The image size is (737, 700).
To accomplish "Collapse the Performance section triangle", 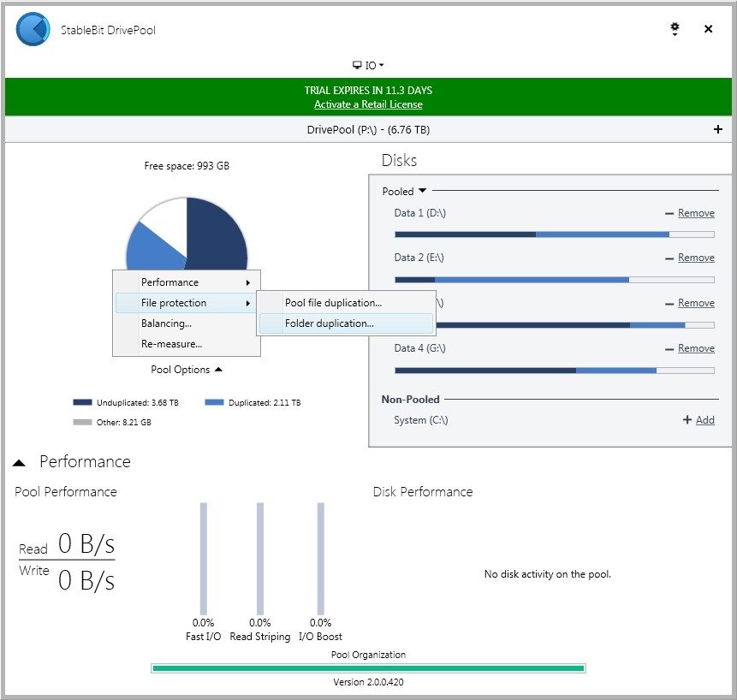I will (x=19, y=463).
